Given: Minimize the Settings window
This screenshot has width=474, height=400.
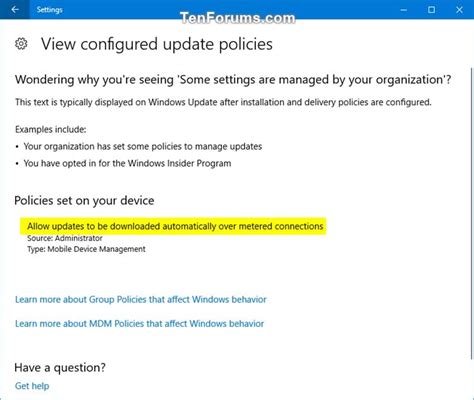Looking at the screenshot, I should click(x=403, y=10).
